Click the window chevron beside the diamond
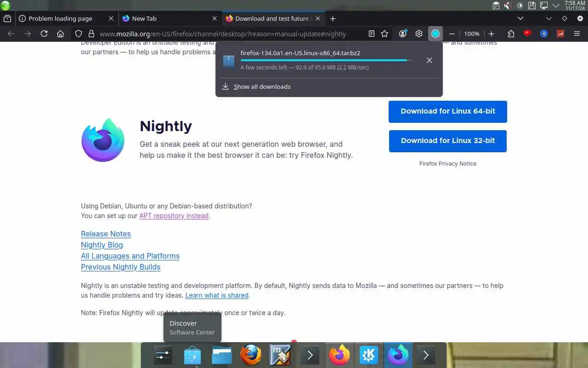 coord(549,18)
